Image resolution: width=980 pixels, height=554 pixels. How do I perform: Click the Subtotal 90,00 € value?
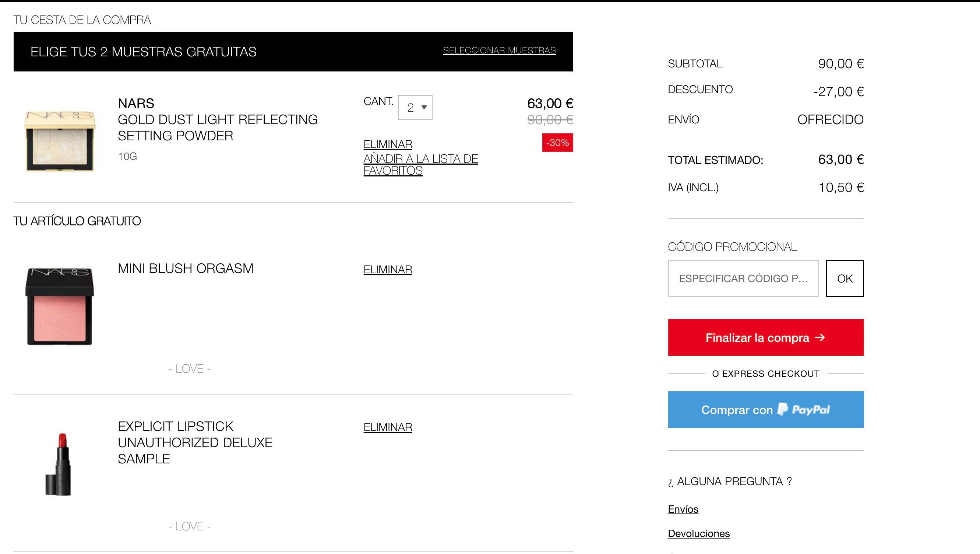pos(841,64)
